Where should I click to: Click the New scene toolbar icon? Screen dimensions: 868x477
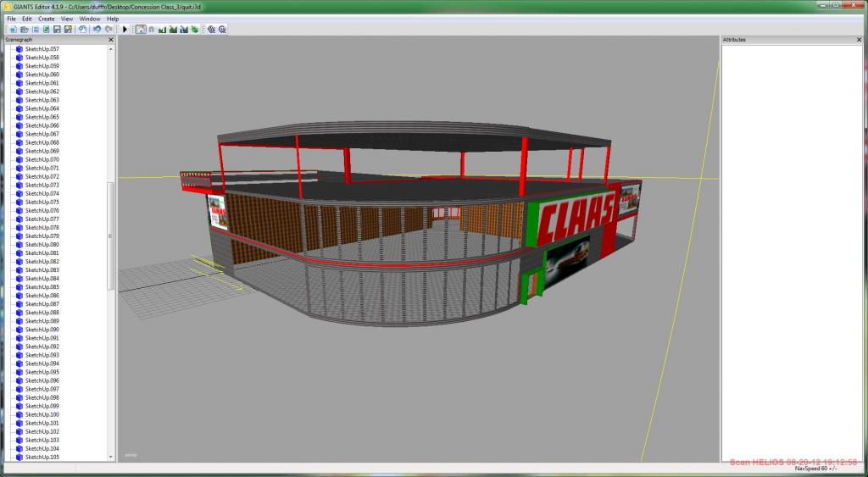pos(14,30)
